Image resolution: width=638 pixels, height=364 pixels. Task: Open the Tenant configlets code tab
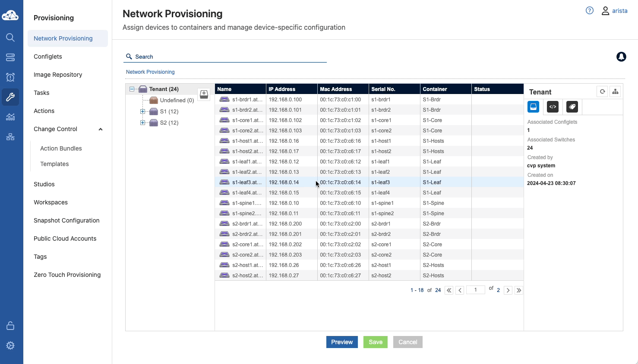tap(553, 107)
